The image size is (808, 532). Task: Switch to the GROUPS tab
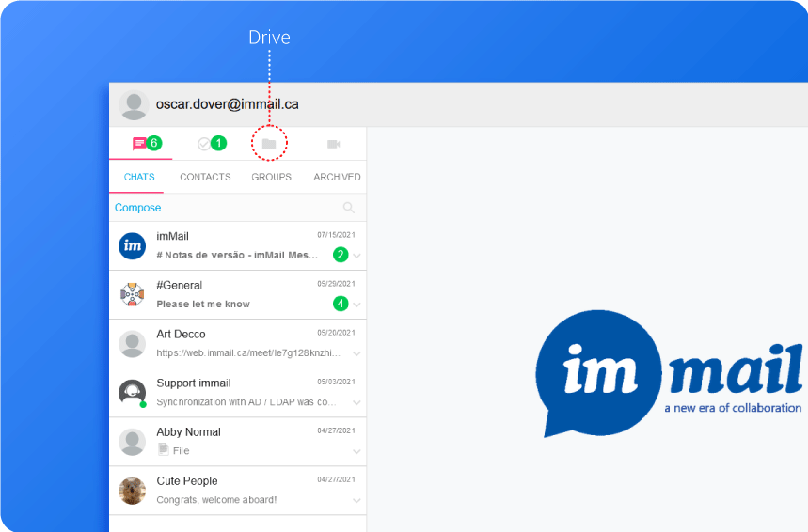click(x=271, y=177)
